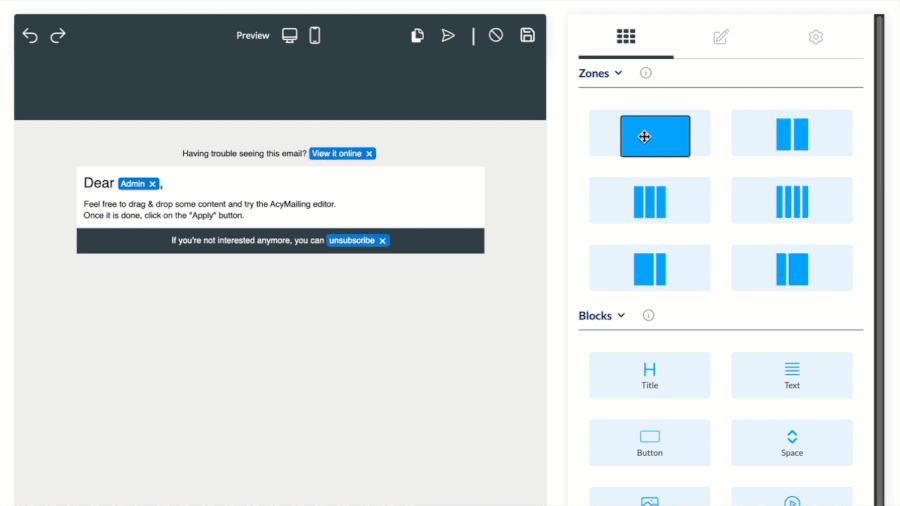Click the 'Feel free to drag & drop' paragraph
This screenshot has width=900, height=506.
click(210, 209)
